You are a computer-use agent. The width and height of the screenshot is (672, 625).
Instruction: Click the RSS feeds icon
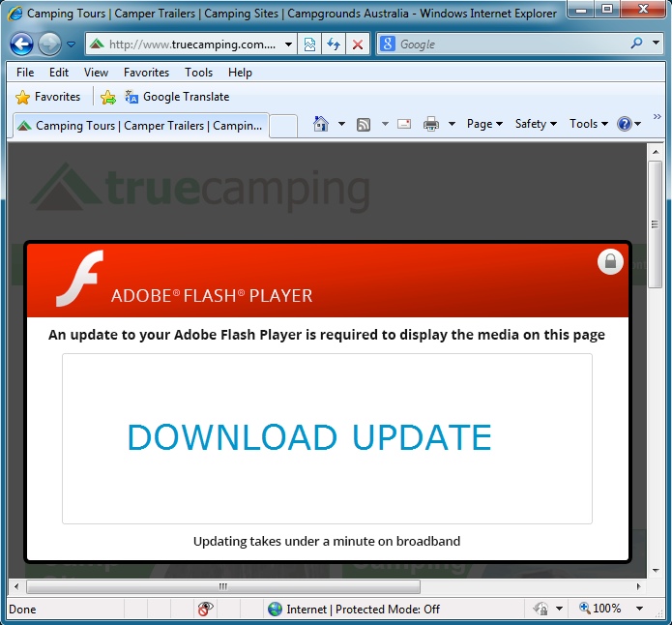pos(364,124)
